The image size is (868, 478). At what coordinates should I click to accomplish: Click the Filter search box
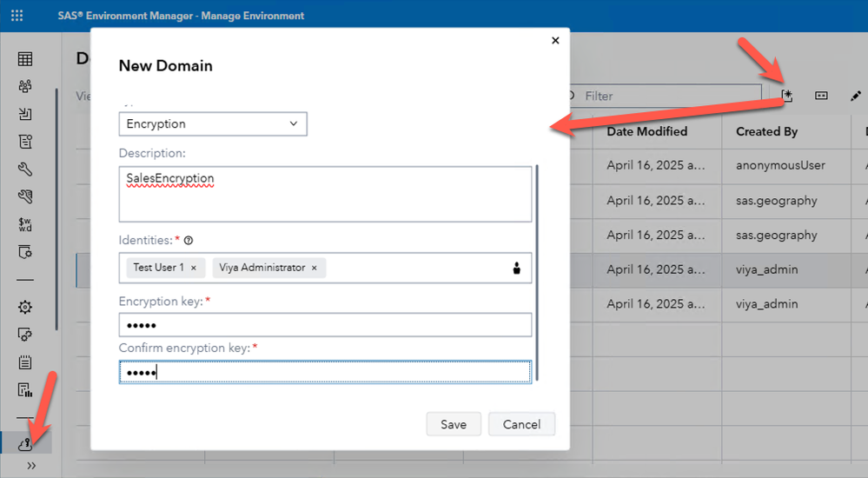click(665, 96)
